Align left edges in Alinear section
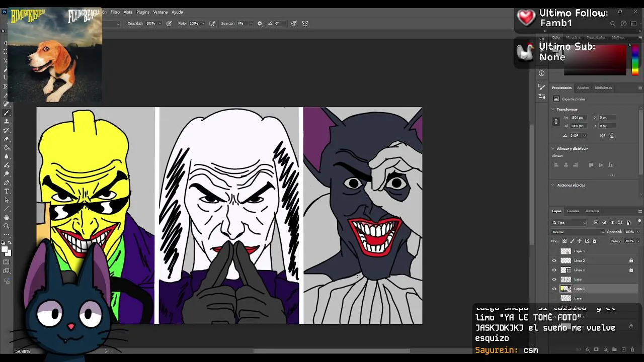 pos(556,165)
